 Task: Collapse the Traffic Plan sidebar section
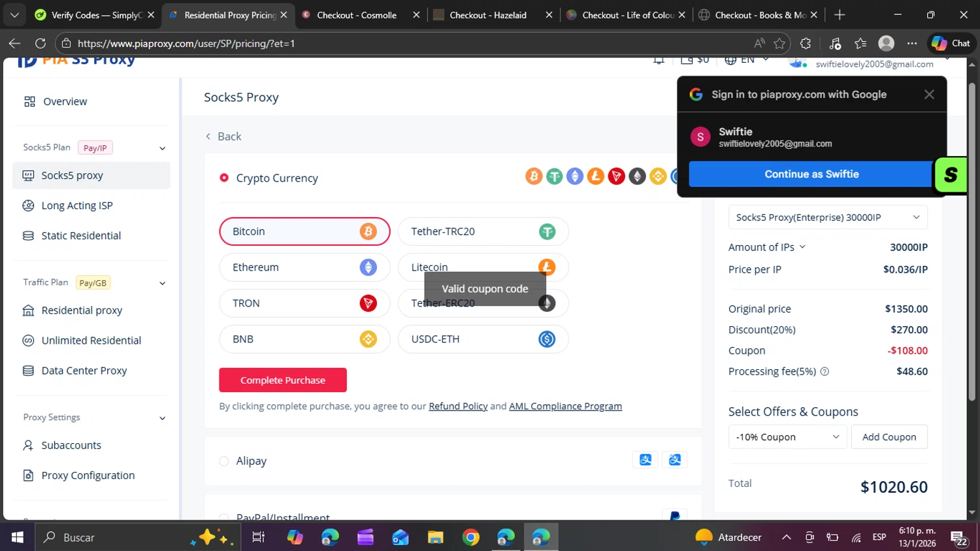[x=162, y=283]
